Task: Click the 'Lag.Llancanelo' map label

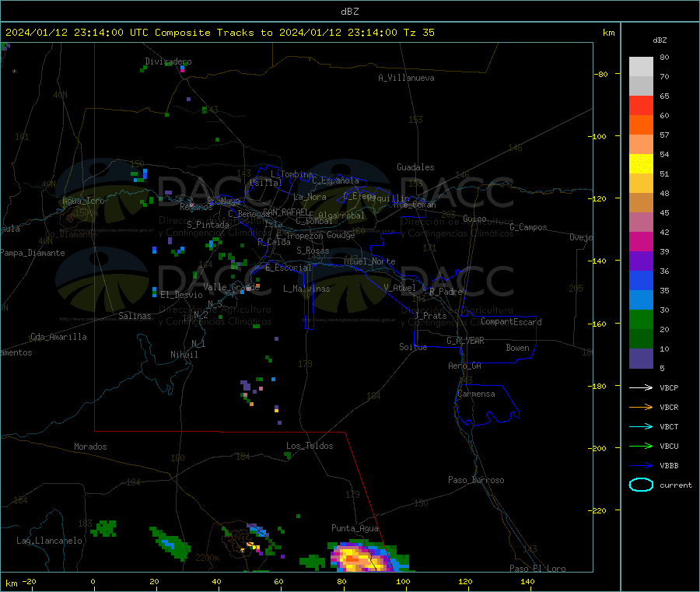Action: (x=49, y=541)
